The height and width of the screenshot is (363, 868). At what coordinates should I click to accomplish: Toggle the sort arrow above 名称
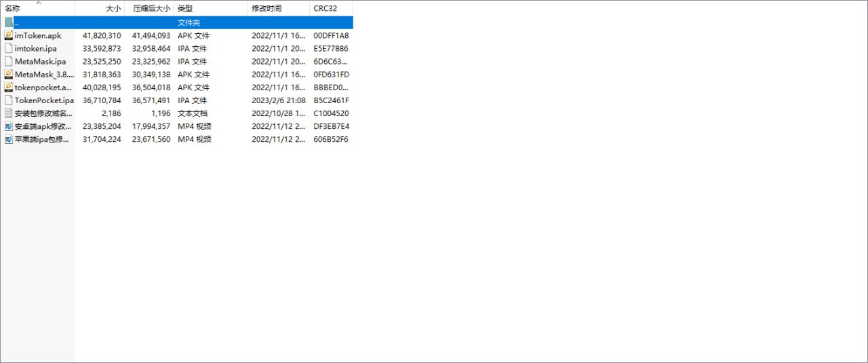coord(38,3)
